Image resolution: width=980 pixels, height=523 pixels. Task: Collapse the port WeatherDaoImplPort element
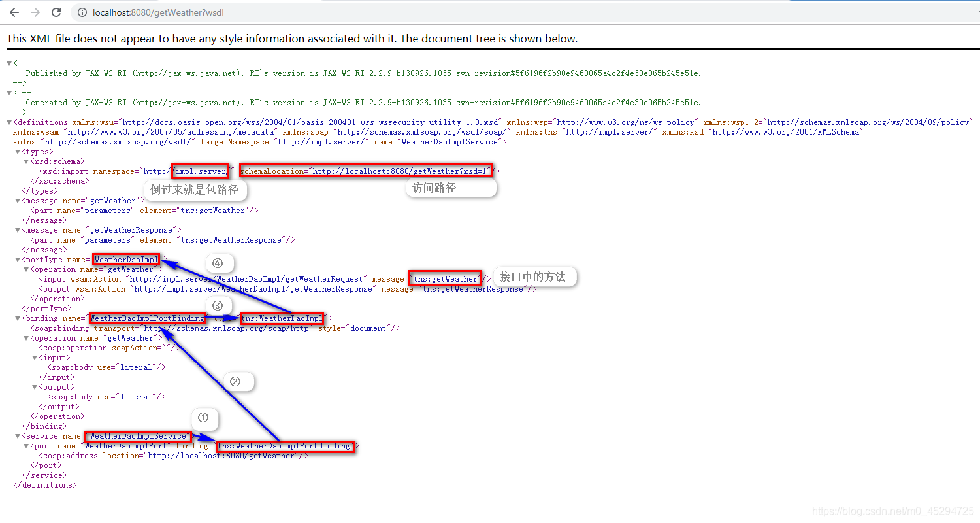click(x=26, y=446)
